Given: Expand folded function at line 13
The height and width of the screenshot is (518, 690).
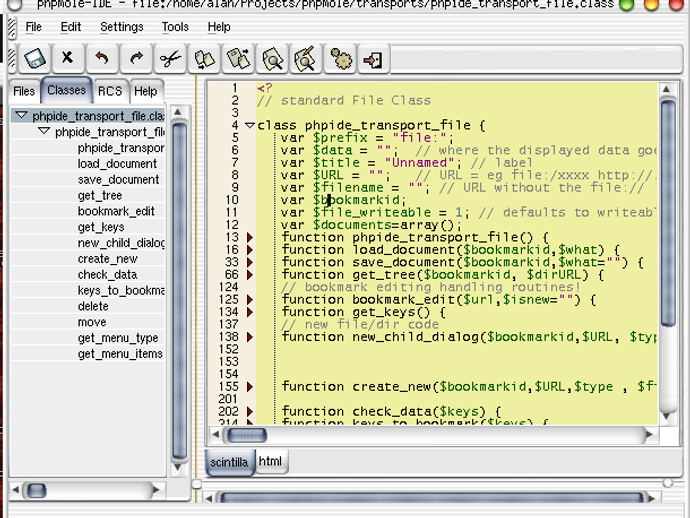Looking at the screenshot, I should (250, 238).
